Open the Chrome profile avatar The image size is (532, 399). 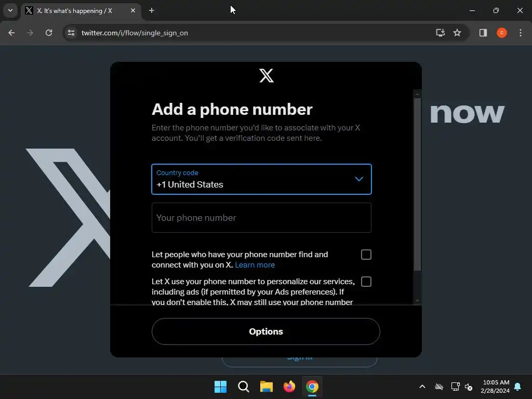pos(502,33)
